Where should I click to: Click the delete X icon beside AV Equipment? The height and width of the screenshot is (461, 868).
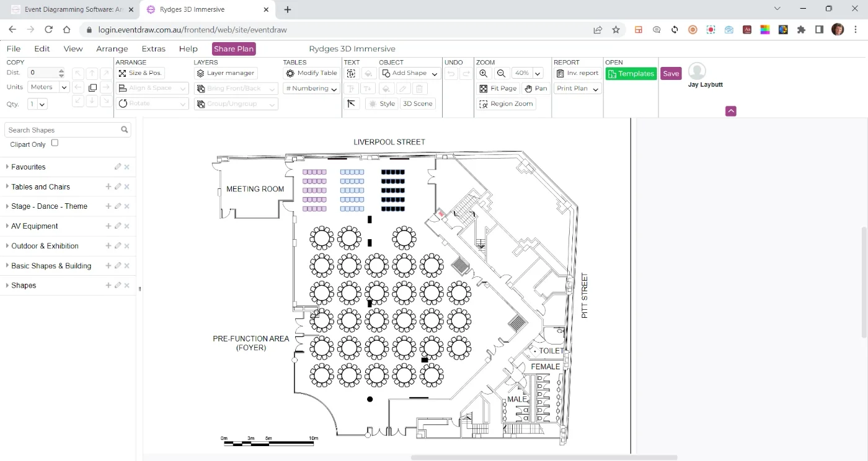pyautogui.click(x=127, y=226)
